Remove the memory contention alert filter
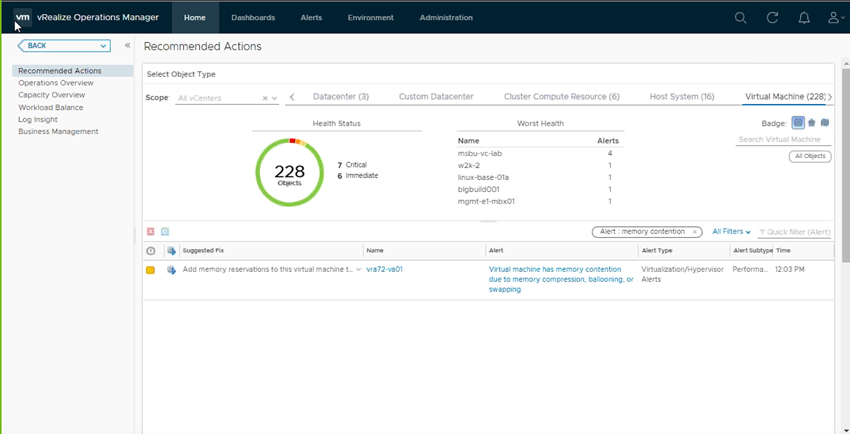Image resolution: width=850 pixels, height=434 pixels. (694, 231)
